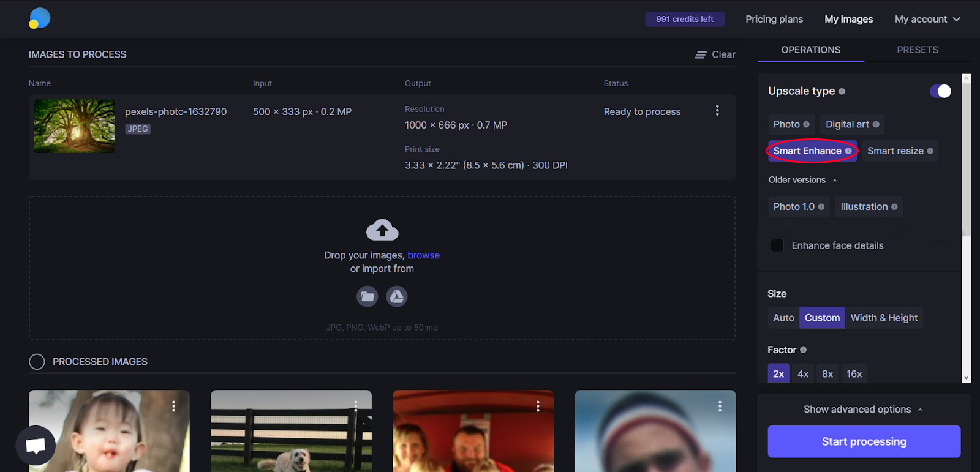The image size is (980, 472).
Task: Choose Smart resize upscale type
Action: (x=900, y=151)
